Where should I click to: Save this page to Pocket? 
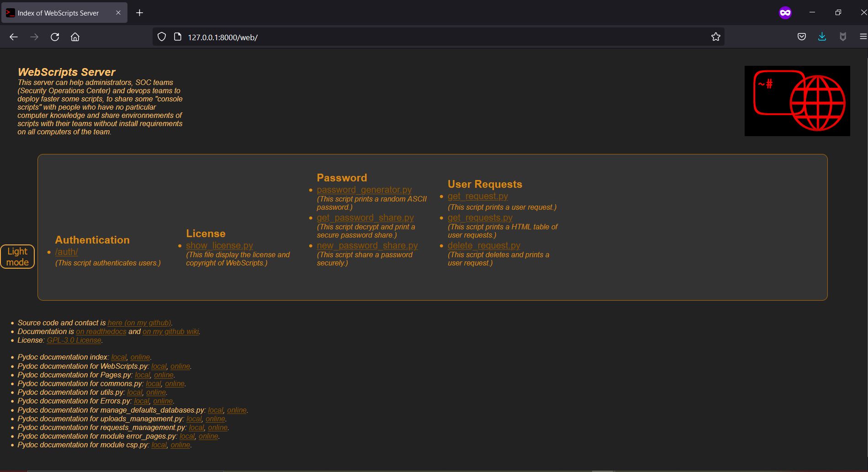coord(802,37)
